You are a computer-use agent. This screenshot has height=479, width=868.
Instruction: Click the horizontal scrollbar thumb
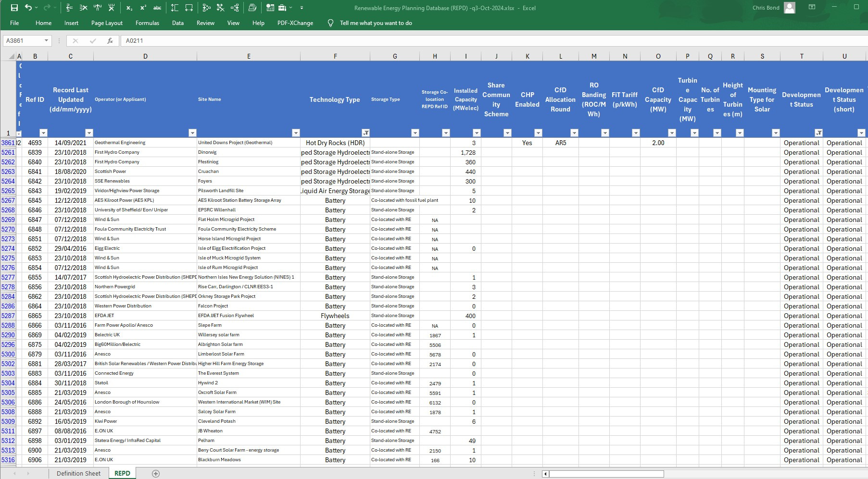pyautogui.click(x=606, y=474)
